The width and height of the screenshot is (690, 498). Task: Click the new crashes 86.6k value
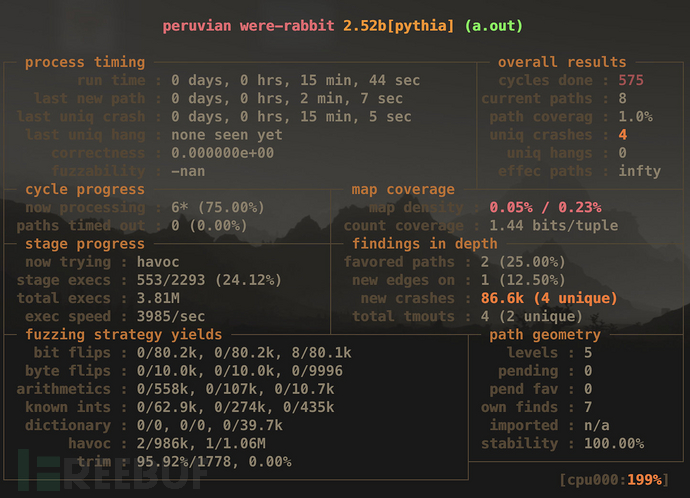coord(547,298)
